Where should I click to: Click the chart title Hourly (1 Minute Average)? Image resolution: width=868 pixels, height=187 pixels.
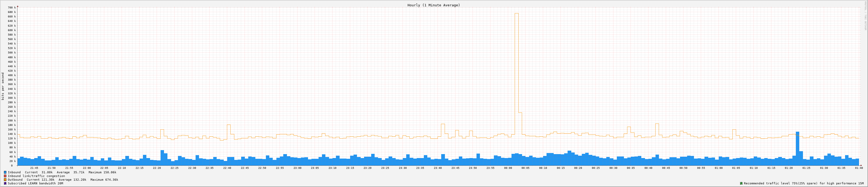[433, 5]
